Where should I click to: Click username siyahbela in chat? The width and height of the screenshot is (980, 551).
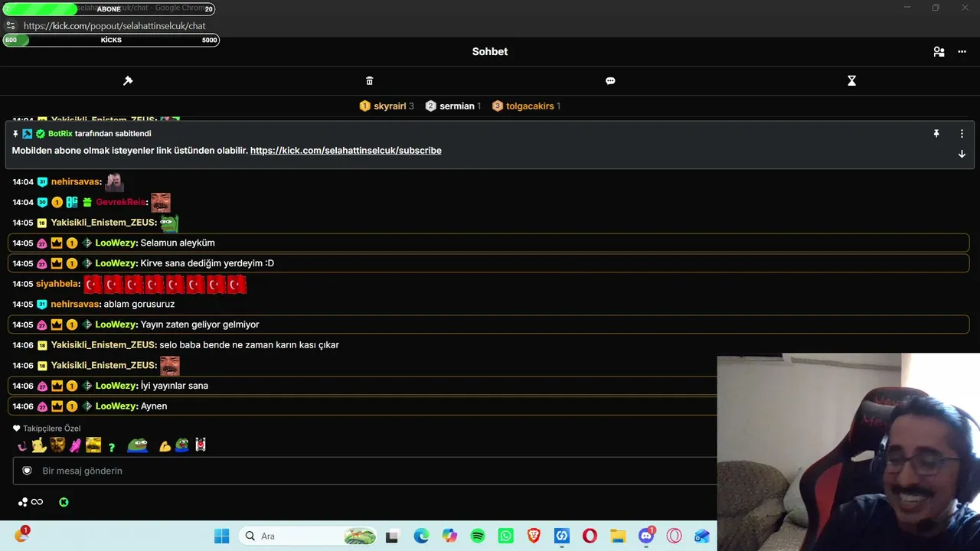(57, 284)
